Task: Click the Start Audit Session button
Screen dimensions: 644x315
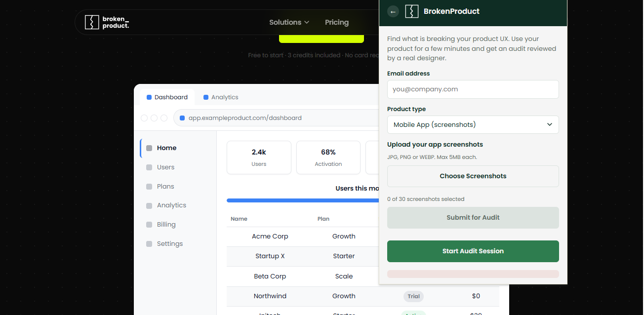Action: tap(473, 251)
